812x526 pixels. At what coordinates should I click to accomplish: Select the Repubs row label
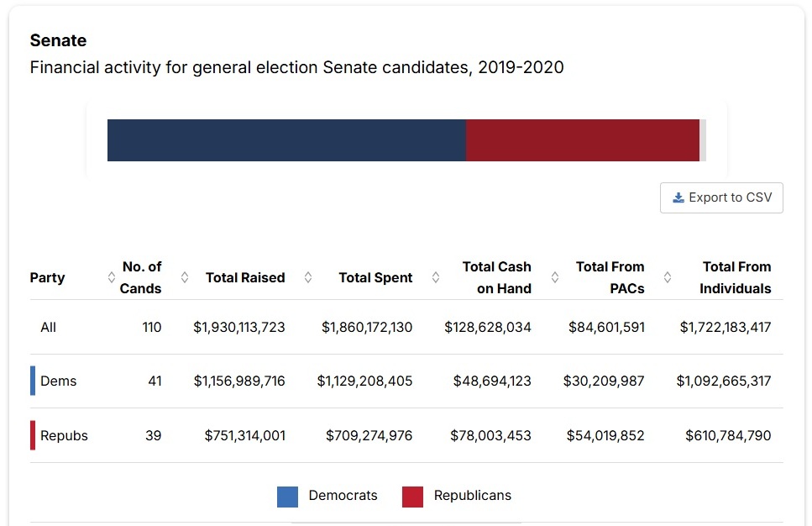pos(64,435)
